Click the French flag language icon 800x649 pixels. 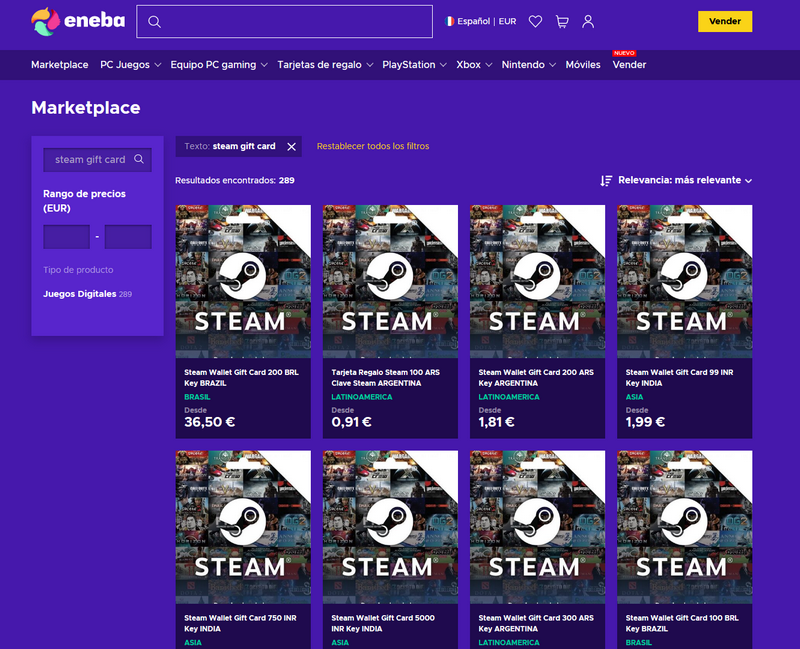(x=449, y=21)
